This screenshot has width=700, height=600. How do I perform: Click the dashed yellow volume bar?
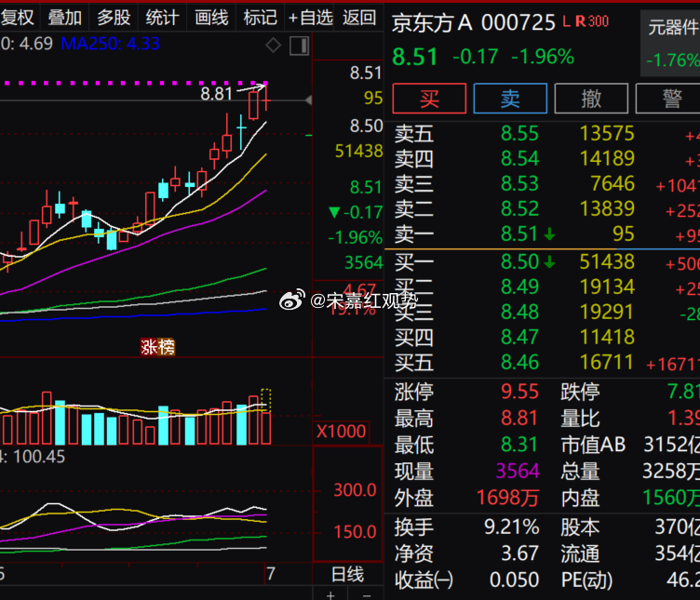pyautogui.click(x=266, y=400)
